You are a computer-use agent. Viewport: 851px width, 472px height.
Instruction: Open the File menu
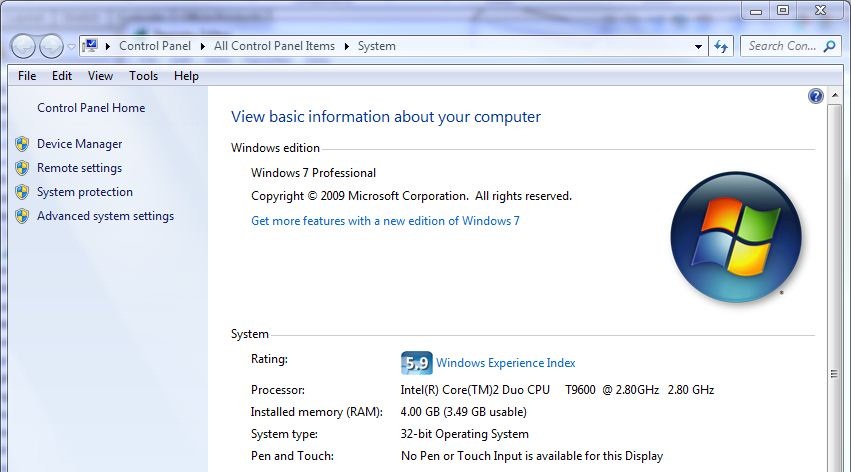[27, 76]
